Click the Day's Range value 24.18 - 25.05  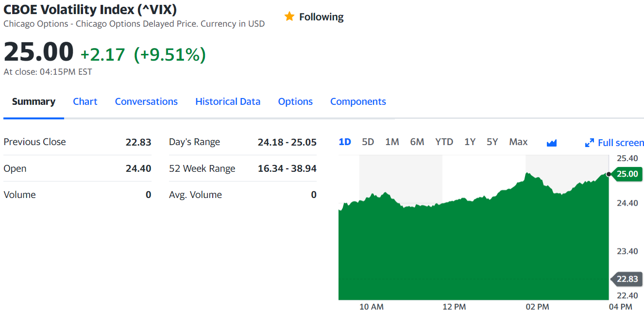pyautogui.click(x=287, y=142)
